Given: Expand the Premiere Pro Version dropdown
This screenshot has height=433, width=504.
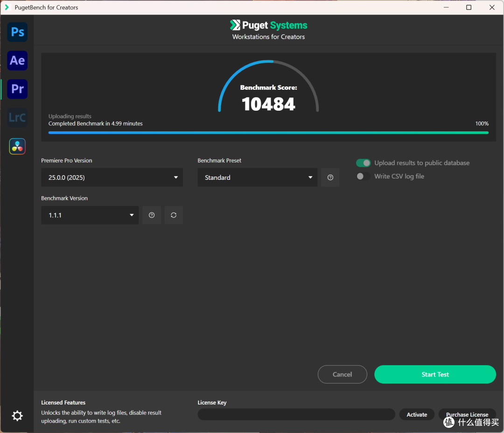Looking at the screenshot, I should click(x=112, y=177).
